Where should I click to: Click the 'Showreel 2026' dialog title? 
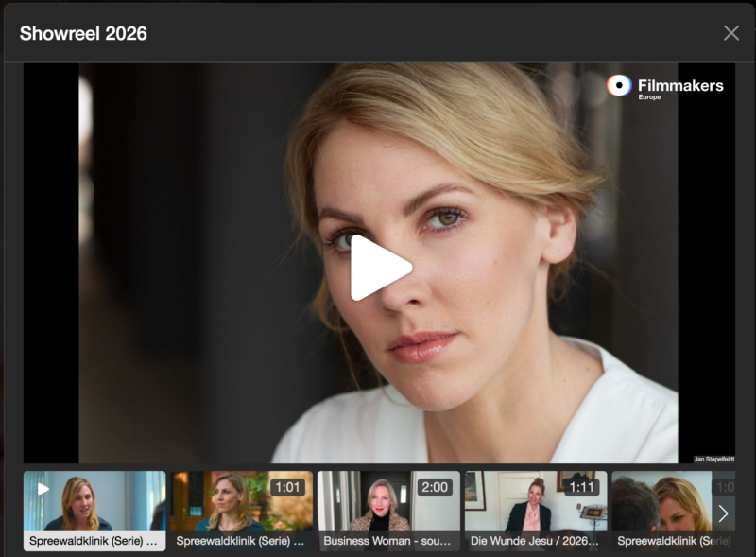pos(83,33)
